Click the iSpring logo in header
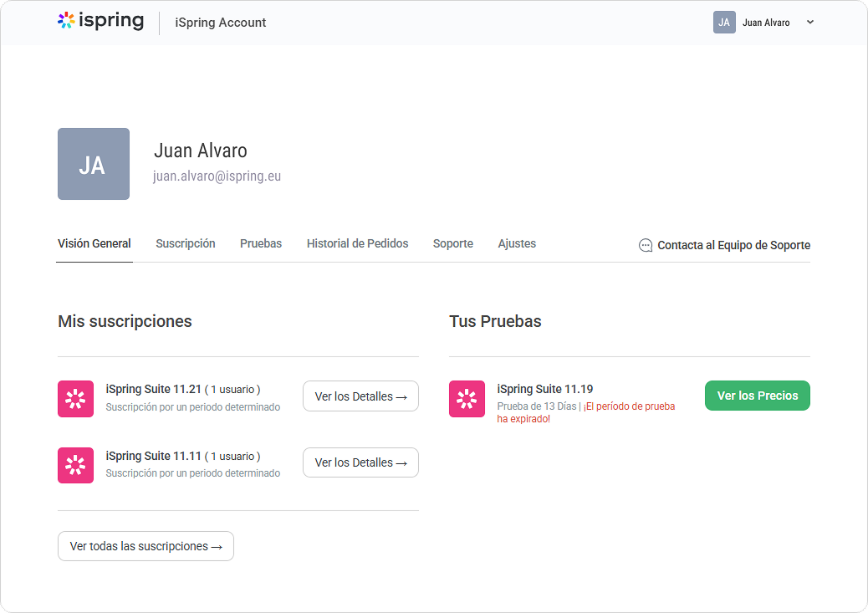Image resolution: width=868 pixels, height=613 pixels. [x=100, y=21]
